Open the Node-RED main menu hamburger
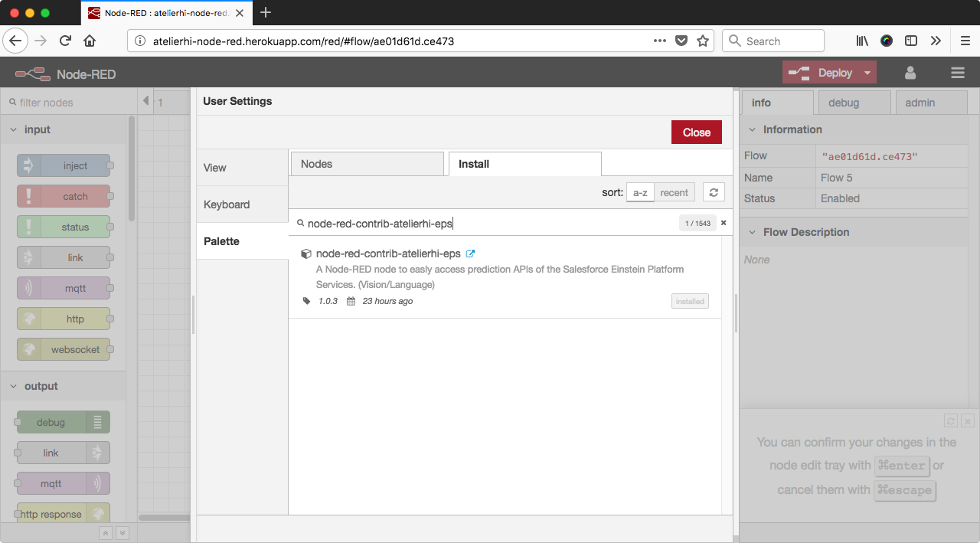The height and width of the screenshot is (543, 980). [958, 73]
